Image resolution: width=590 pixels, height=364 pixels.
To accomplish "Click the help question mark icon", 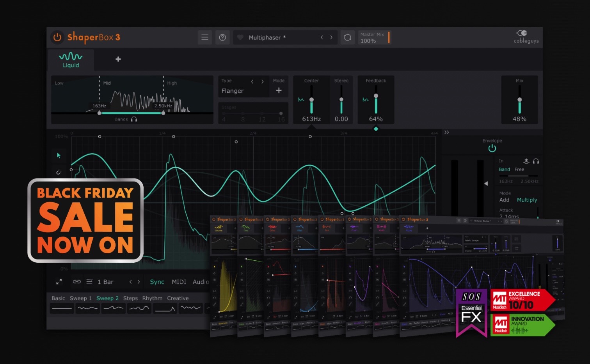I will [x=222, y=37].
